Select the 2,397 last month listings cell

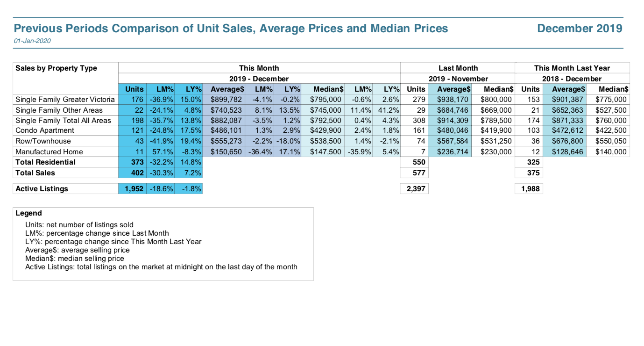pos(415,189)
